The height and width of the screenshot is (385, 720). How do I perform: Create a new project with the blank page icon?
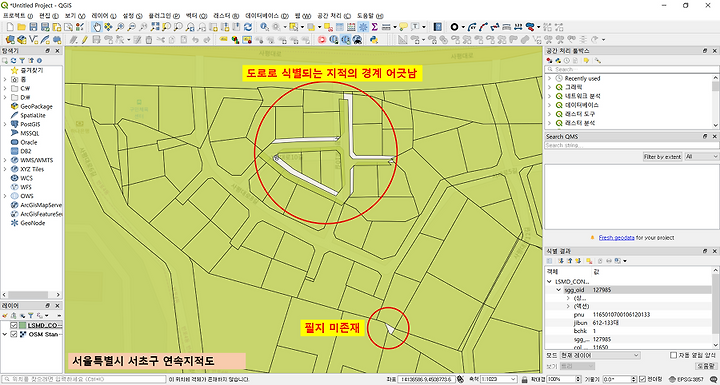(10, 27)
